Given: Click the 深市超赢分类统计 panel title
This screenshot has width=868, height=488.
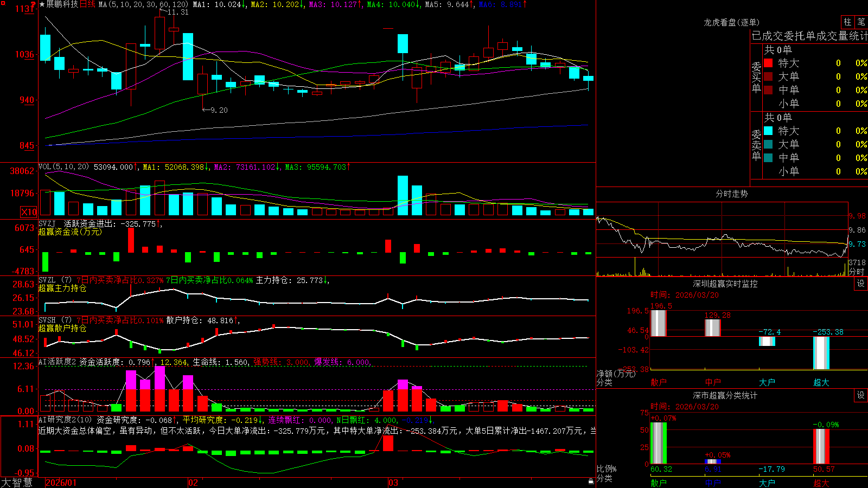Looking at the screenshot, I should [x=725, y=395].
